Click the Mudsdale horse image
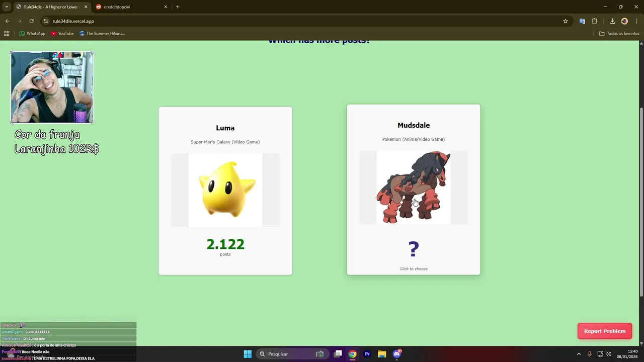 coord(414,188)
